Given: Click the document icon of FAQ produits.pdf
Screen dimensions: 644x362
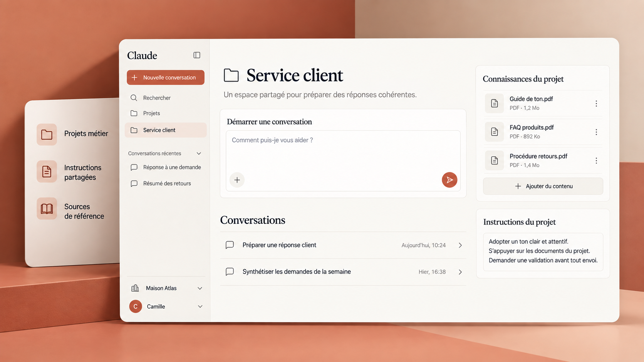Looking at the screenshot, I should [x=494, y=132].
